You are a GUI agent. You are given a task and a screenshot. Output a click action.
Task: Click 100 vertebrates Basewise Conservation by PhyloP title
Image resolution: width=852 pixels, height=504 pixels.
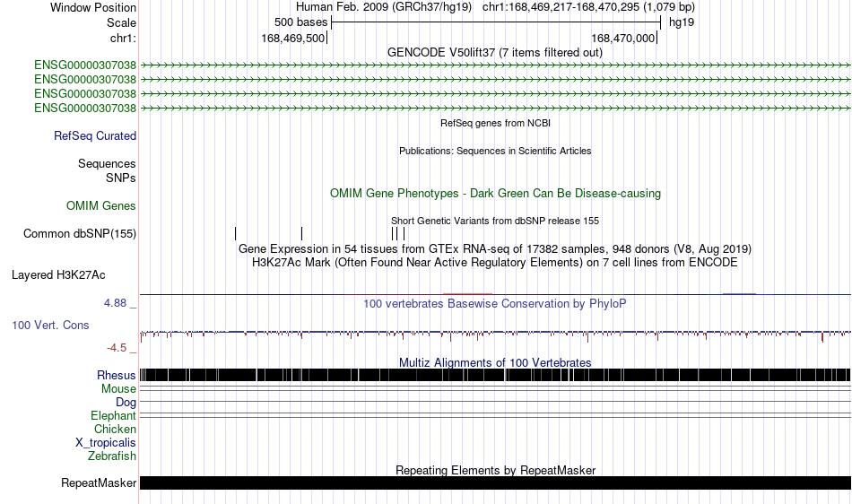coord(495,304)
